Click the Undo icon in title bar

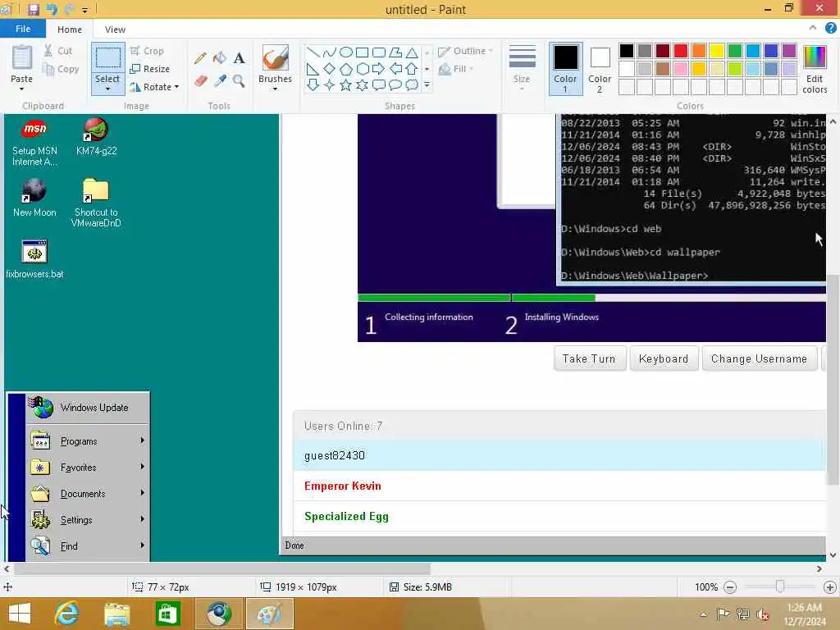tap(52, 9)
